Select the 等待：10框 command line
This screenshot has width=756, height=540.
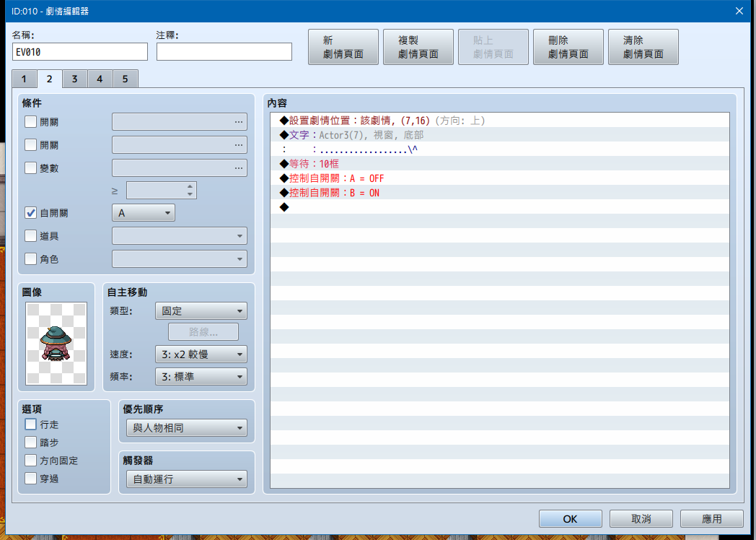pos(499,164)
